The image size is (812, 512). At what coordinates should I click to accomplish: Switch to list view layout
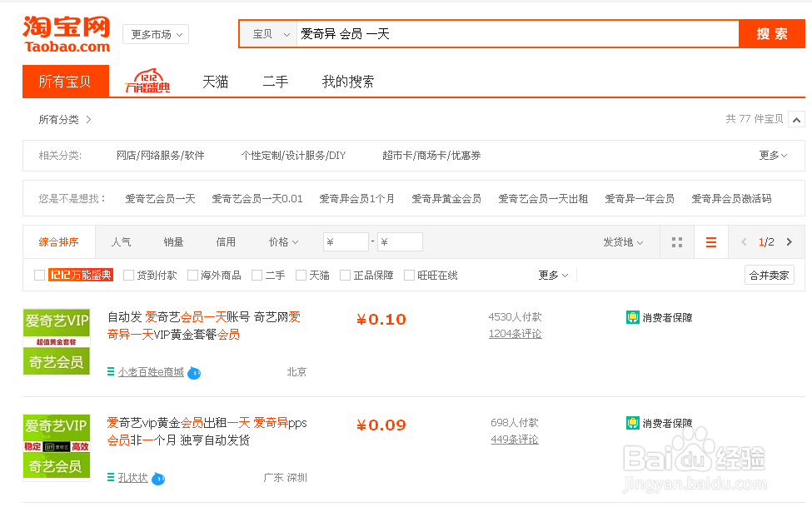pos(711,241)
